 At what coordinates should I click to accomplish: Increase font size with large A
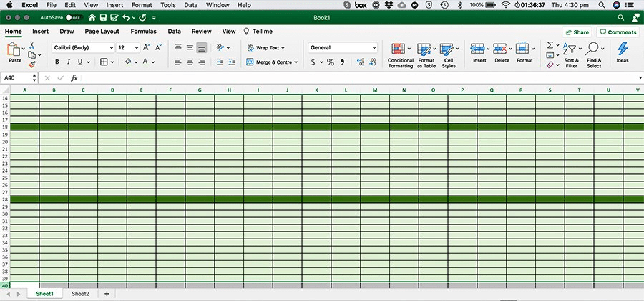[146, 48]
